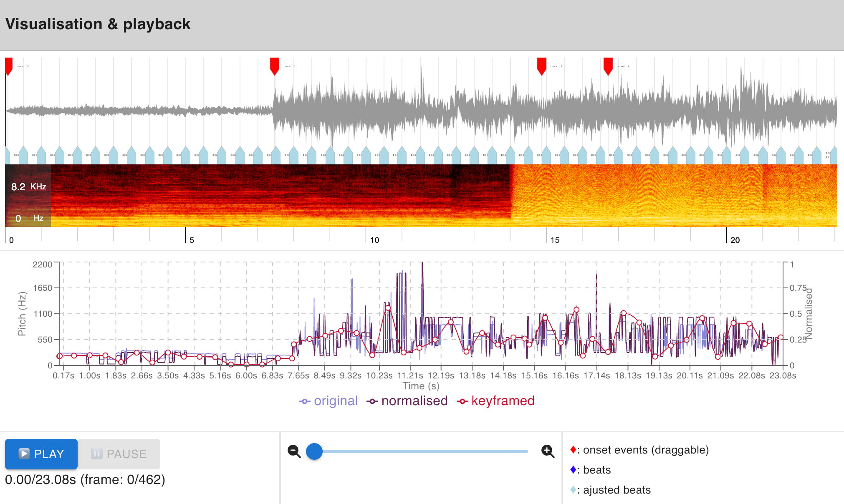
Task: Select the red onset 1 marker flag
Action: point(274,65)
